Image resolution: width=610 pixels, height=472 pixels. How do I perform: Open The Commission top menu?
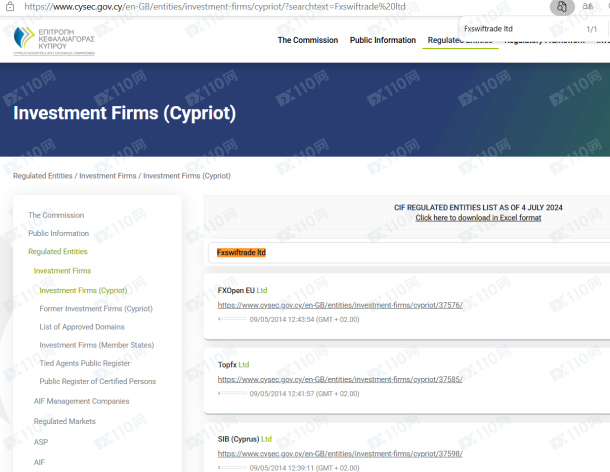pyautogui.click(x=308, y=40)
